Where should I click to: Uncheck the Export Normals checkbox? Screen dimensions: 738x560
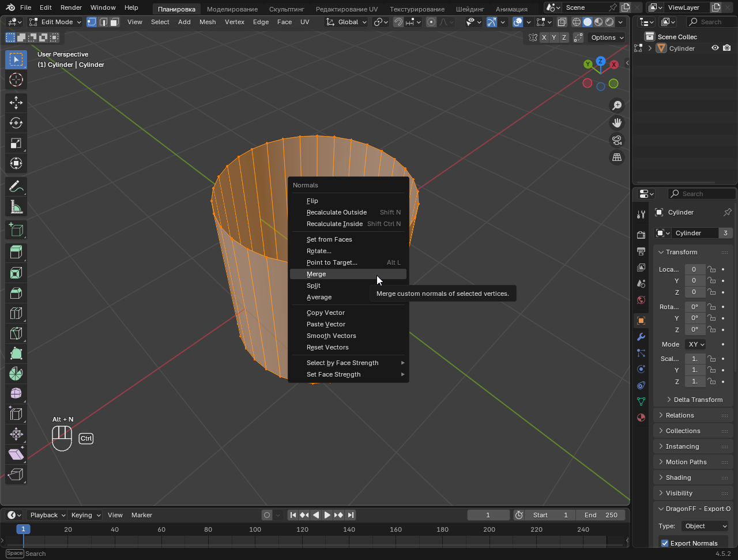pyautogui.click(x=665, y=543)
